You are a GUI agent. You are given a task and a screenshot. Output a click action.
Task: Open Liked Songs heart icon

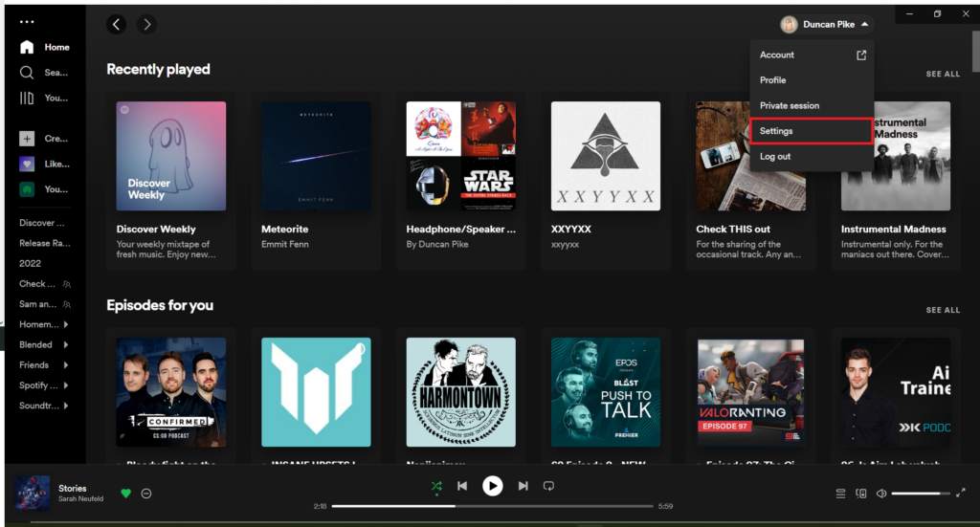pyautogui.click(x=27, y=164)
